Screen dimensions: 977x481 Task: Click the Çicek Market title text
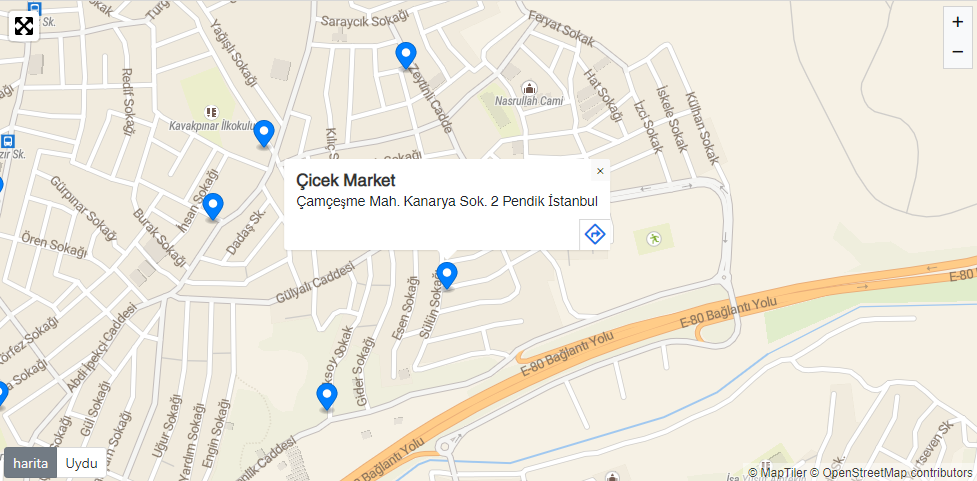pos(346,181)
